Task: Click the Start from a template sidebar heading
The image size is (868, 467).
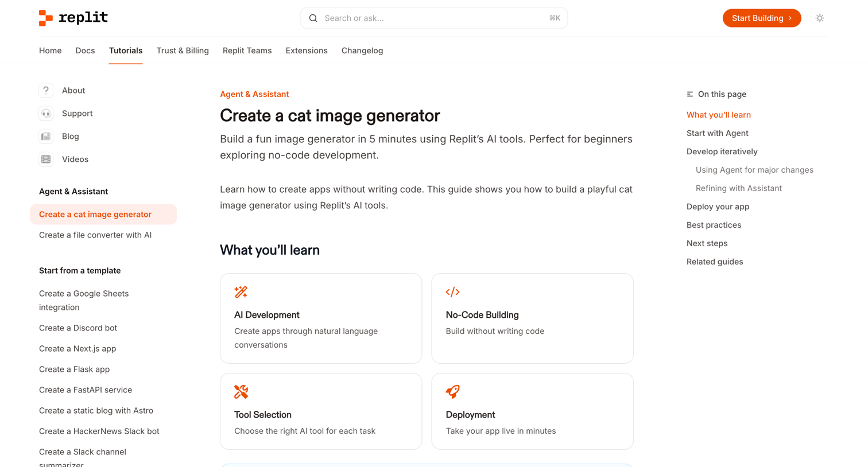Action: 80,271
